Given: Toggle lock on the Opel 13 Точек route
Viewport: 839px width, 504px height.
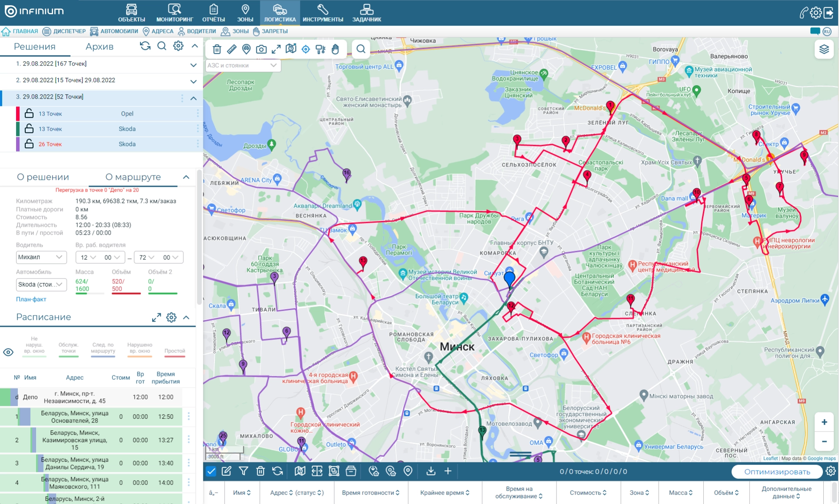Looking at the screenshot, I should (x=29, y=113).
